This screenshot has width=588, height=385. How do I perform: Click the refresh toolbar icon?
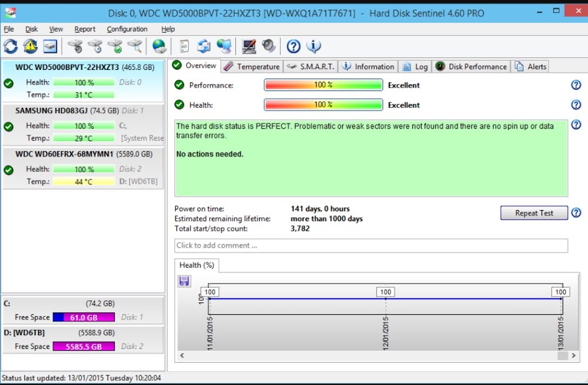click(10, 46)
